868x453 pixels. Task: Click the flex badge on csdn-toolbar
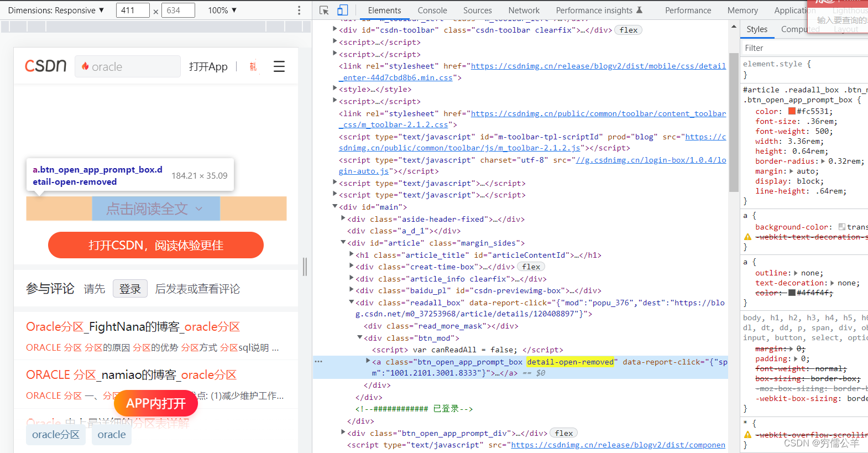pos(629,30)
